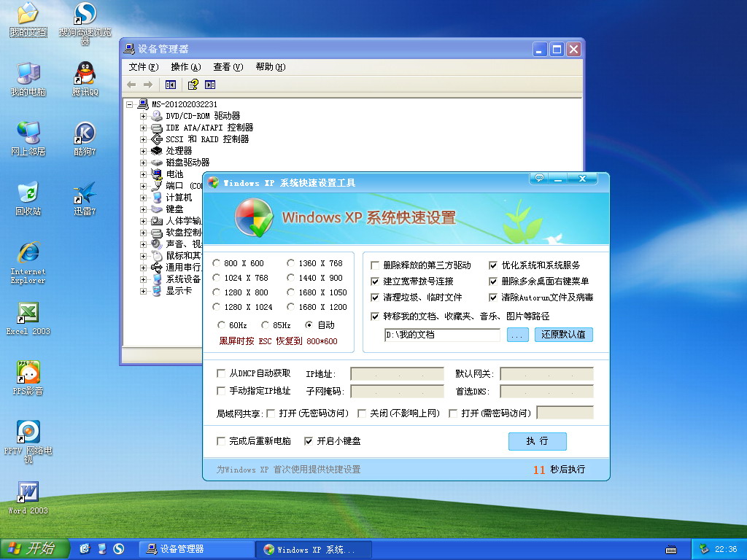The image size is (747, 560).
Task: Open 网上邻居 desktop icon
Action: (x=28, y=139)
